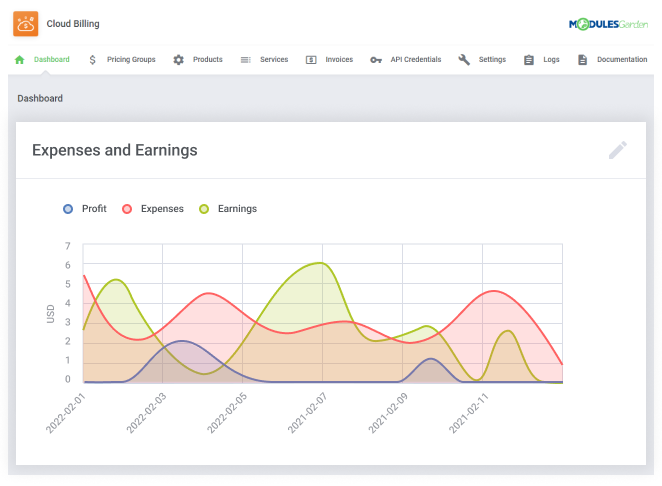662x486 pixels.
Task: Click the pencil edit icon on chart card
Action: coord(618,150)
